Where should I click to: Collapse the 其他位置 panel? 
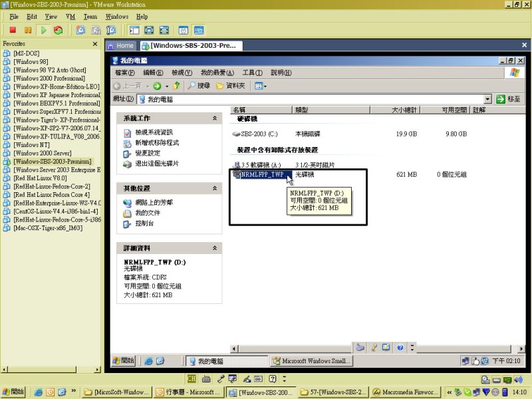pyautogui.click(x=215, y=188)
